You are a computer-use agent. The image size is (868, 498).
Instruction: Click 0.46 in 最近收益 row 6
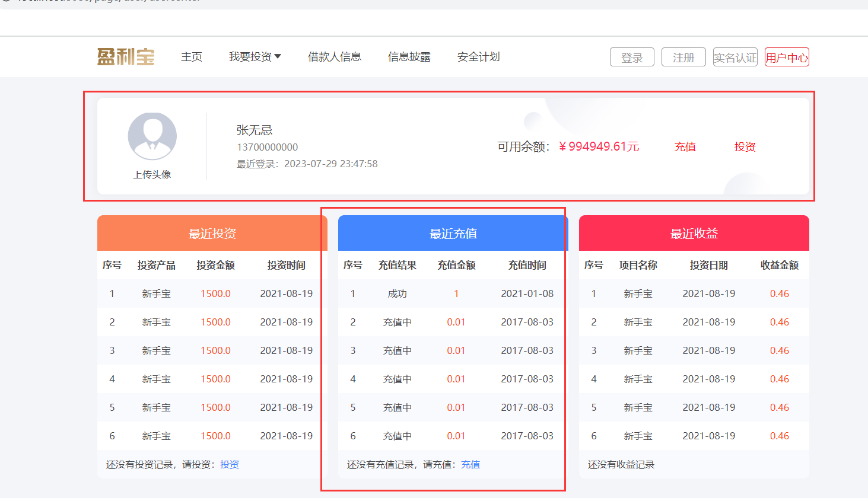point(780,436)
